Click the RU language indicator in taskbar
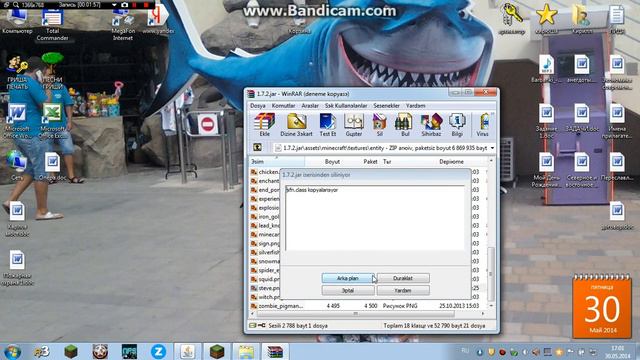Viewport: 640px width, 360px height. coord(465,351)
